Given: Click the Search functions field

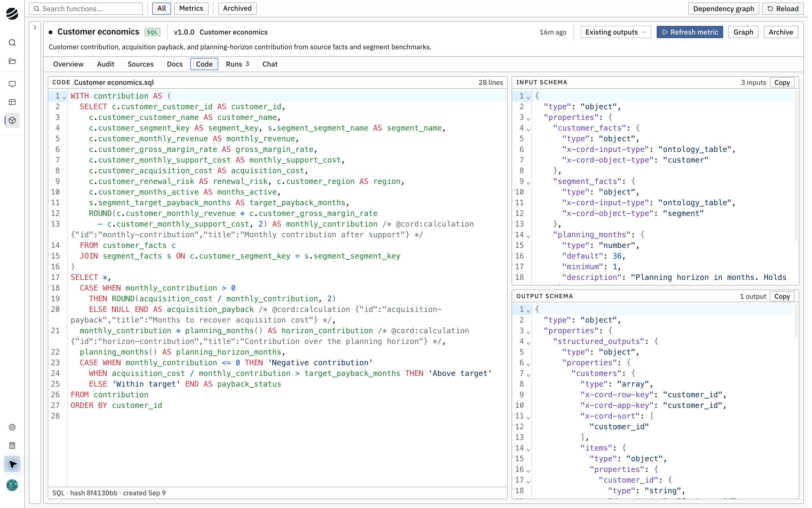Looking at the screenshot, I should tap(86, 9).
